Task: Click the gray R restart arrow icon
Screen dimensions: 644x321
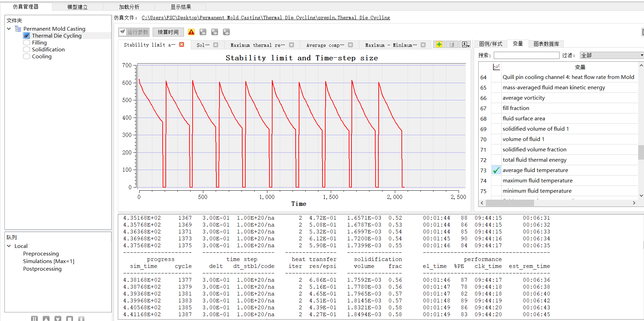Action: pos(203,32)
